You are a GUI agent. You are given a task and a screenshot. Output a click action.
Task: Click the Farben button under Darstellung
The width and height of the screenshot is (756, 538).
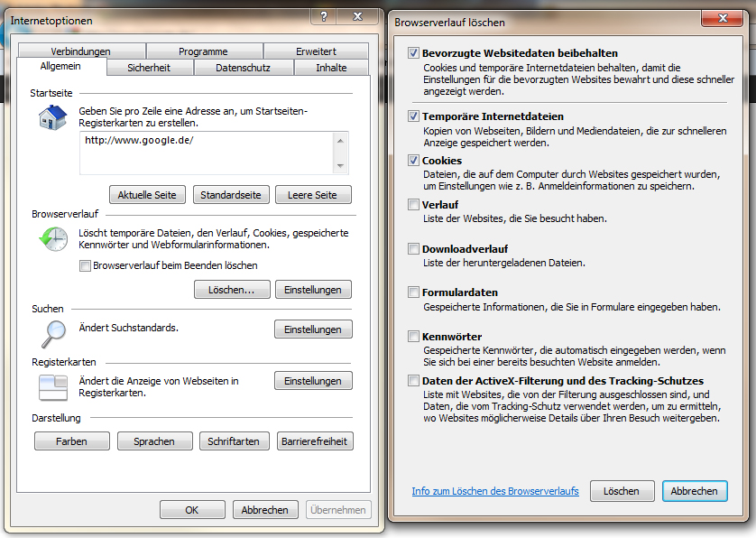pyautogui.click(x=72, y=441)
